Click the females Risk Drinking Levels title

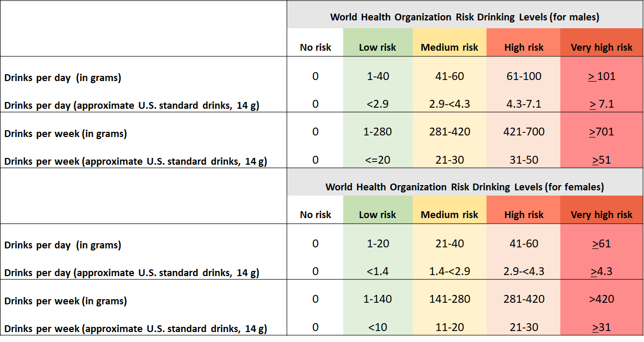coord(465,187)
